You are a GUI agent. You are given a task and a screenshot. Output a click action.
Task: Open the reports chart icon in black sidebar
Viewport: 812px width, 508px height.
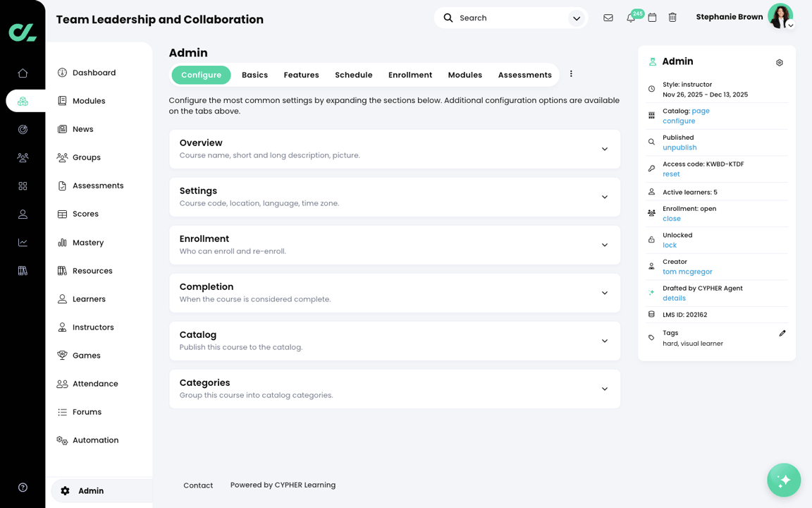[23, 242]
